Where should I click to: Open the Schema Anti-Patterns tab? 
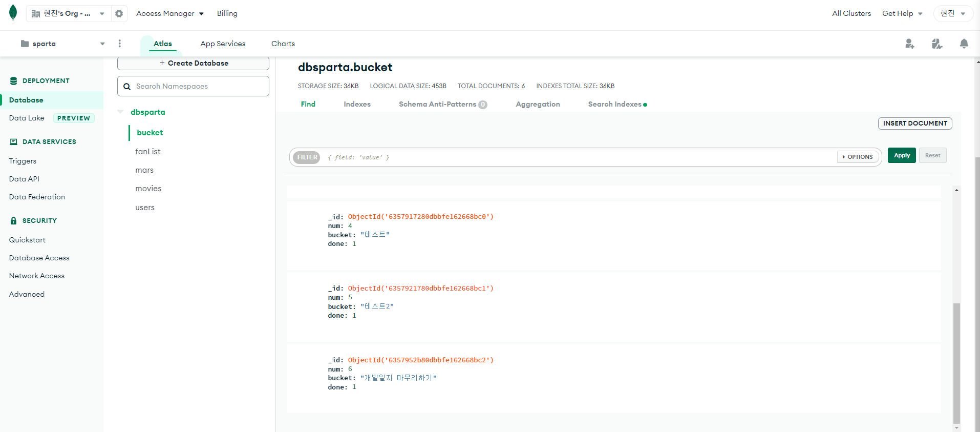(x=443, y=104)
